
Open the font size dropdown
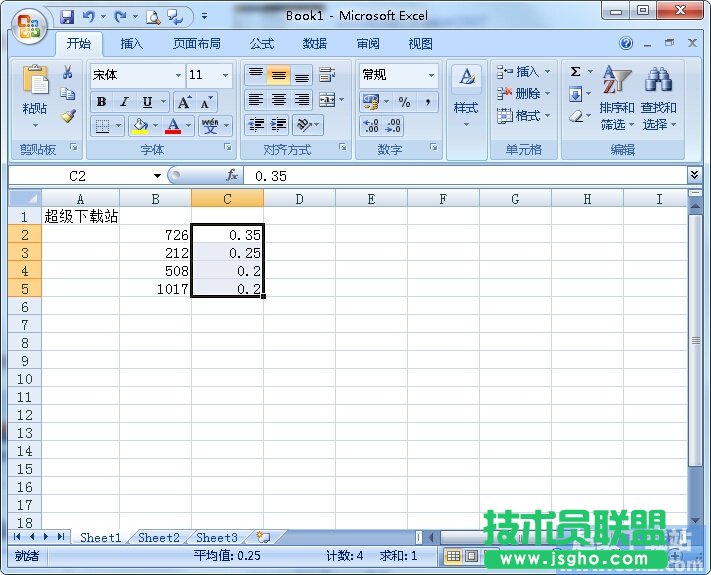click(225, 75)
